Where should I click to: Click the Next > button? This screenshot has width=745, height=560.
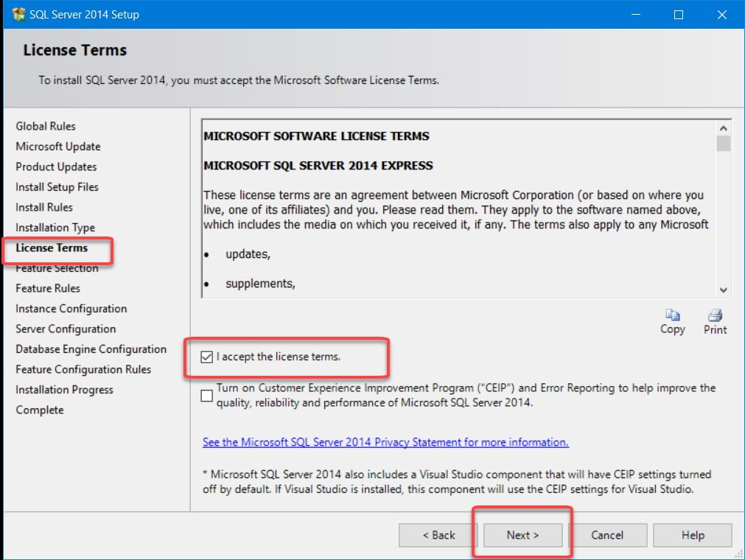[x=522, y=535]
